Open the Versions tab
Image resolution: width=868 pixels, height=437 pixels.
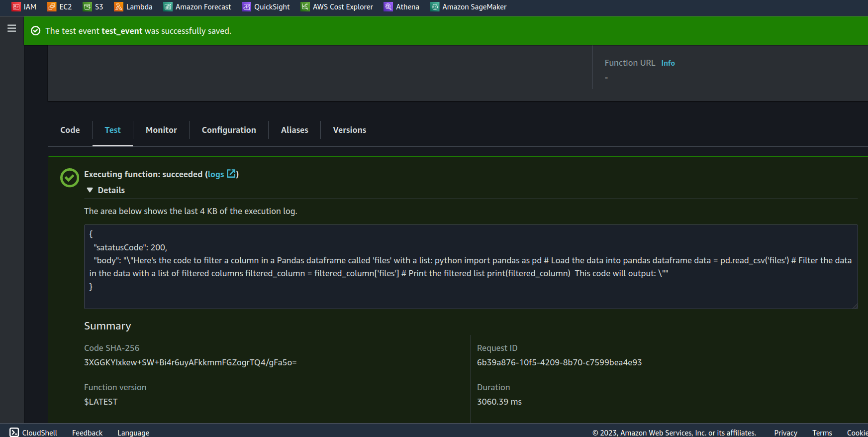coord(349,130)
